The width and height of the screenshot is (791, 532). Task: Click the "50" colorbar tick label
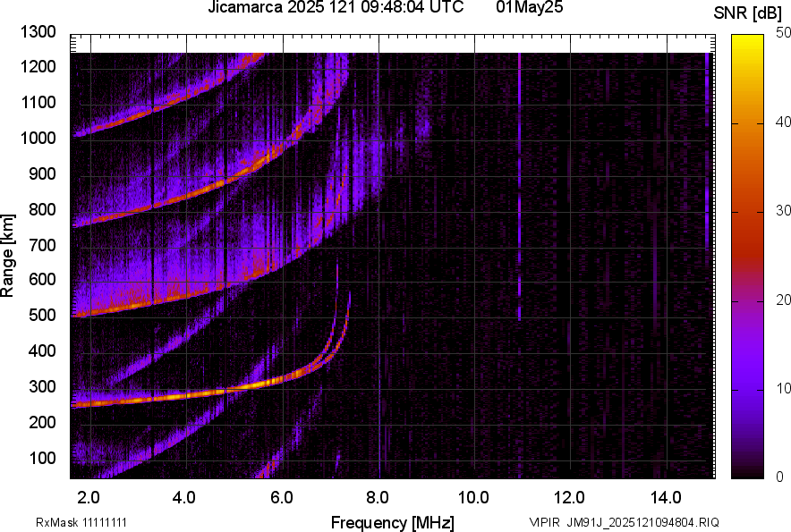784,33
